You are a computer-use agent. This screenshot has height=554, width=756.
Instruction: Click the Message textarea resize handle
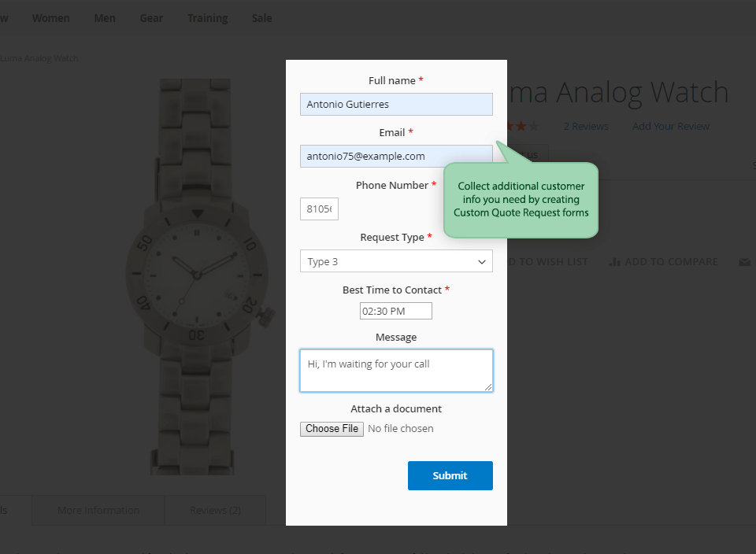[x=488, y=387]
